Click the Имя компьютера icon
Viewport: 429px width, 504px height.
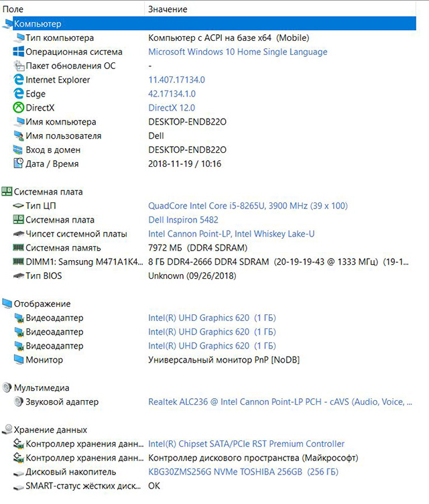[x=19, y=121]
